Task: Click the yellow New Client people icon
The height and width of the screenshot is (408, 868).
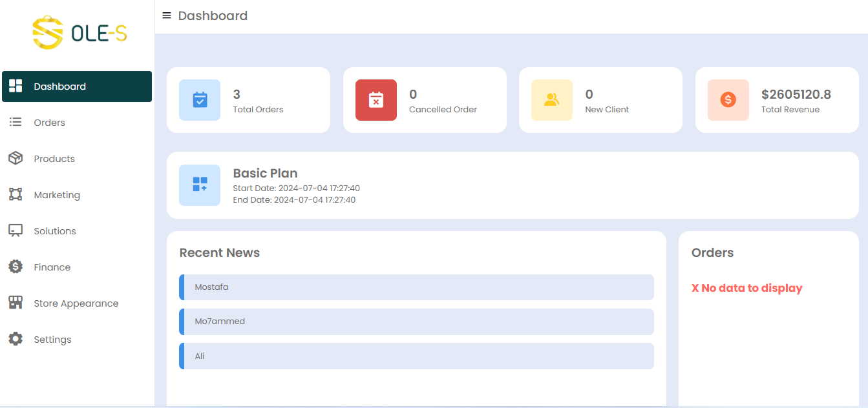Action: click(x=552, y=100)
